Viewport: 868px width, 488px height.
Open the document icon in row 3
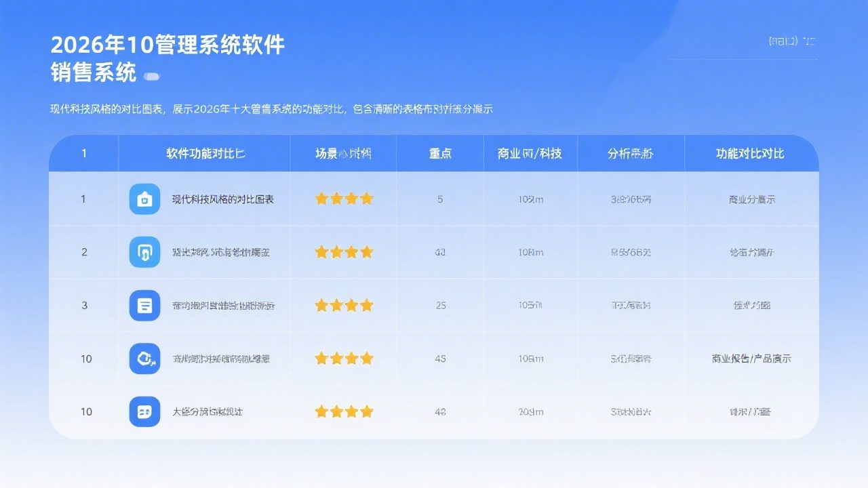coord(144,305)
